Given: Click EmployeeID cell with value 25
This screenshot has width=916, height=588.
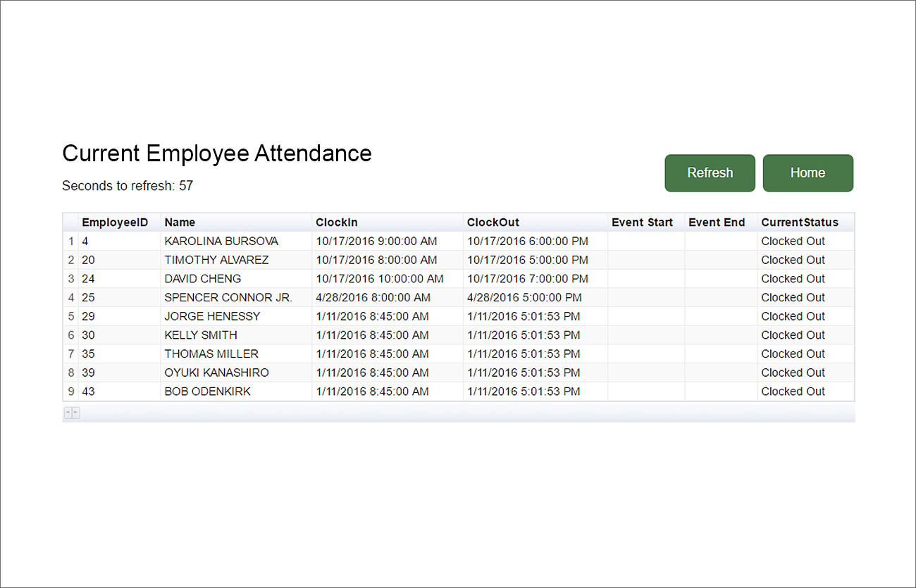Looking at the screenshot, I should [x=119, y=298].
